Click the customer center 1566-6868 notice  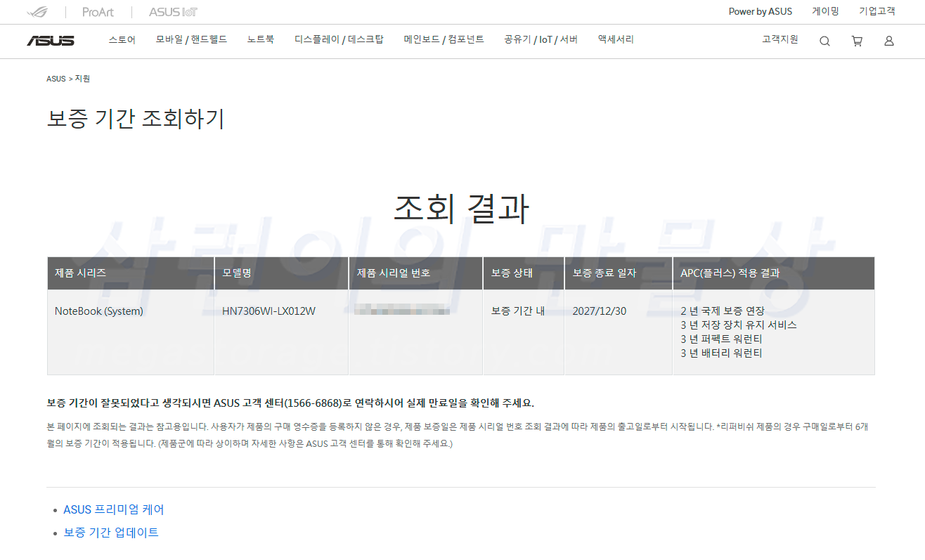point(290,403)
